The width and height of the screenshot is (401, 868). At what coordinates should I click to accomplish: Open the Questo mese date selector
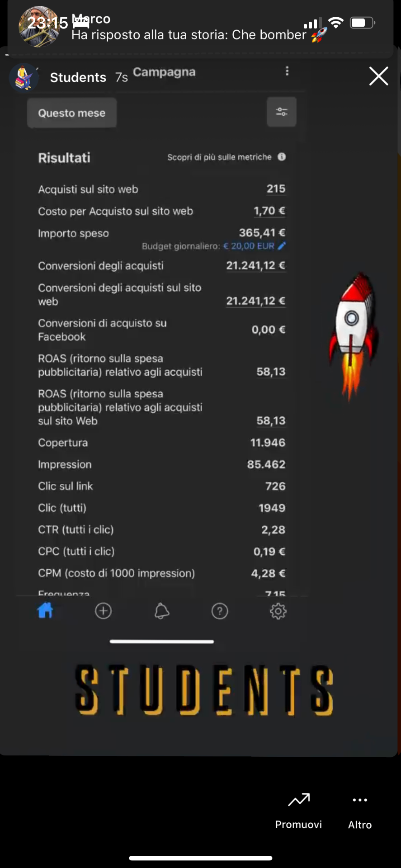coord(72,113)
